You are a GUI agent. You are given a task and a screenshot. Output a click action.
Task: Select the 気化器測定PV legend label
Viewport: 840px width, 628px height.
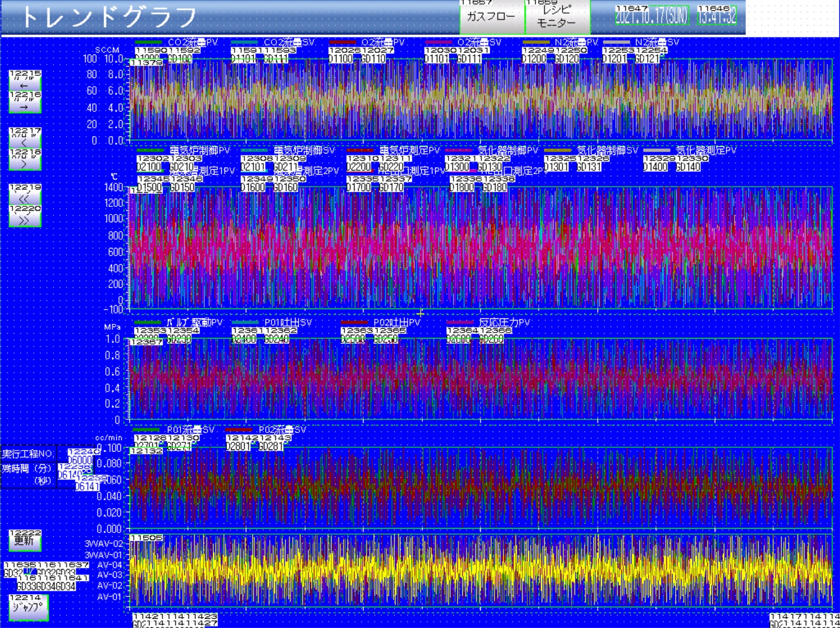pos(706,150)
